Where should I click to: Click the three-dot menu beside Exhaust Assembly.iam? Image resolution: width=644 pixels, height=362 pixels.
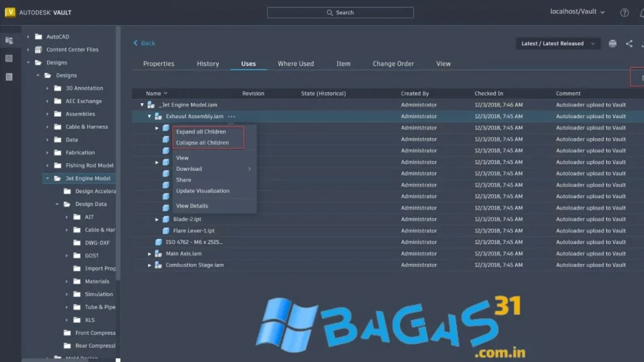tap(232, 116)
